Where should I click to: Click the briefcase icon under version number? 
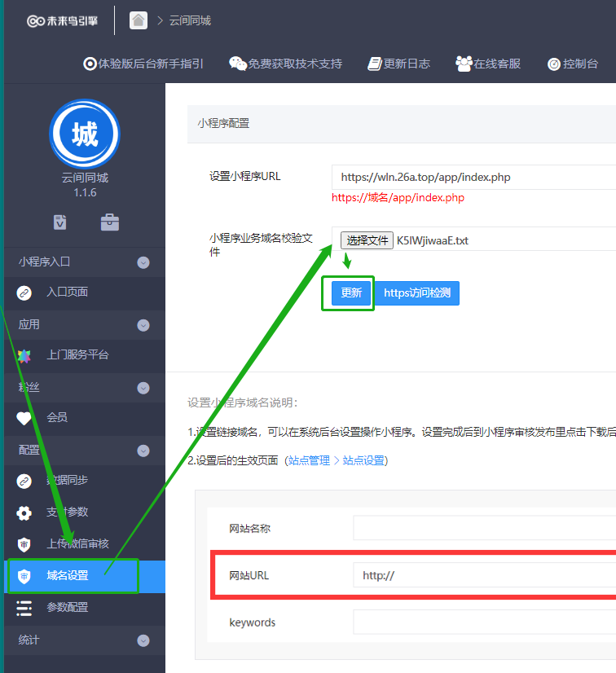click(109, 222)
